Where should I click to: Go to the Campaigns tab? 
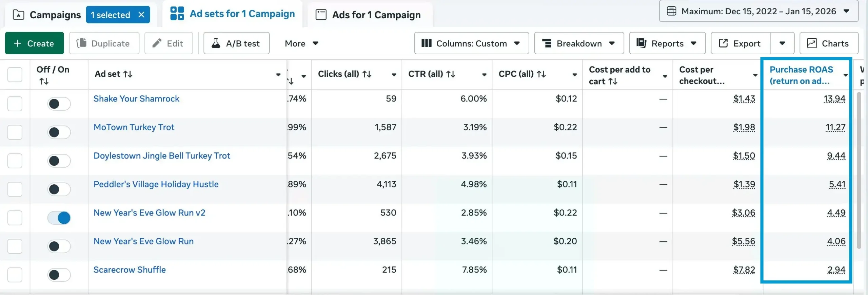tap(47, 15)
